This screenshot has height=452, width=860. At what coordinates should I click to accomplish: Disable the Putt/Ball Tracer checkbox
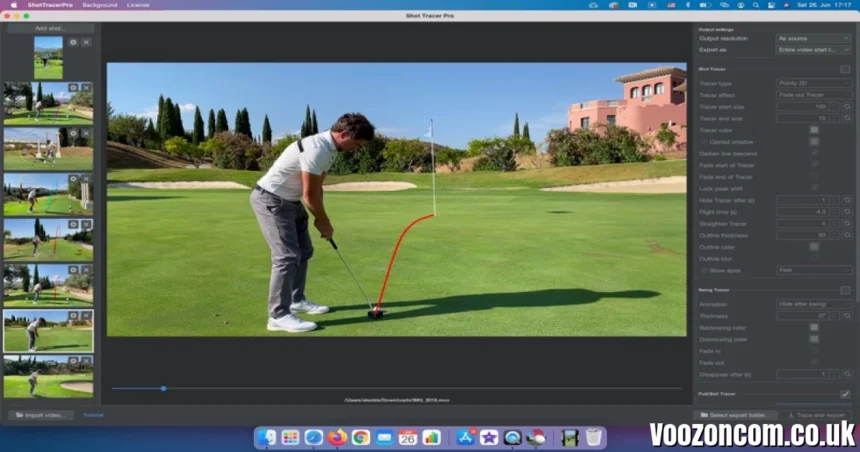click(x=845, y=394)
